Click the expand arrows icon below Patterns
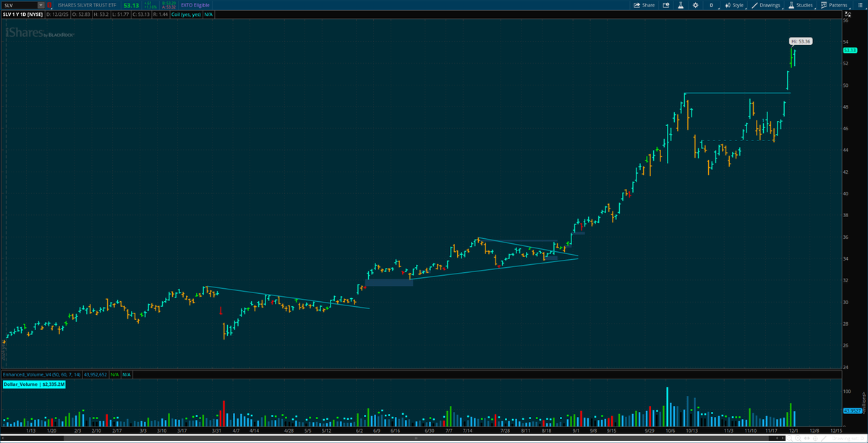This screenshot has height=443, width=868. pos(848,14)
